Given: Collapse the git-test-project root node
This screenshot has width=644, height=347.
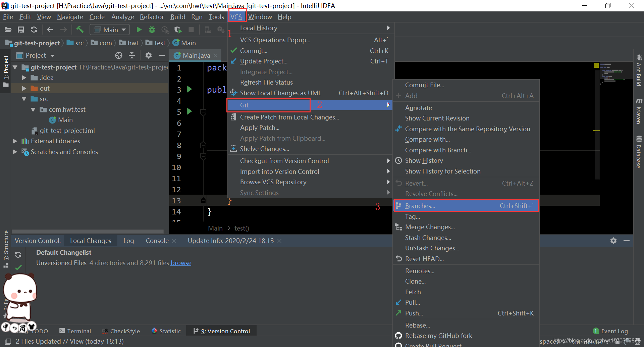Looking at the screenshot, I should pyautogui.click(x=15, y=67).
